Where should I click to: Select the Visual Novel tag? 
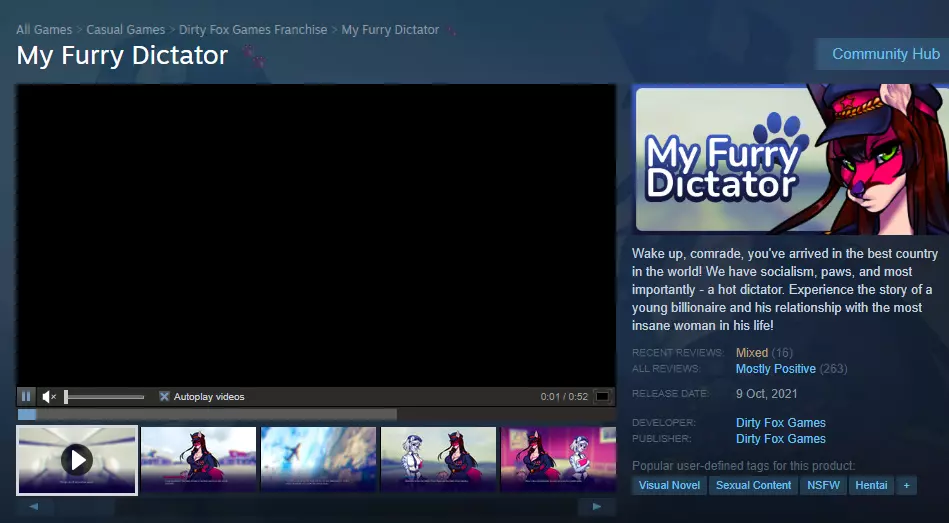(x=669, y=485)
